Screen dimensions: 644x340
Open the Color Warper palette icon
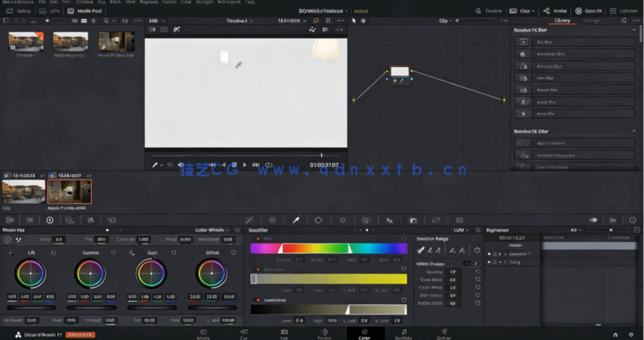272,221
